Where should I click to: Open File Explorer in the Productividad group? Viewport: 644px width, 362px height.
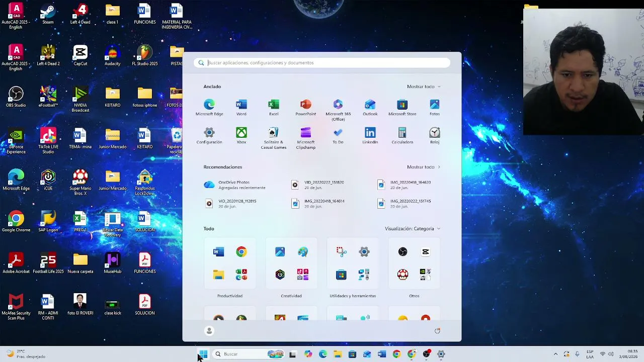tap(218, 275)
